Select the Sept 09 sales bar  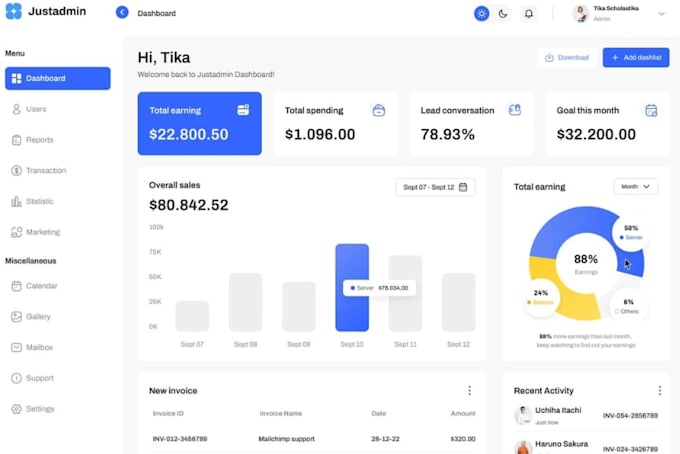(299, 307)
